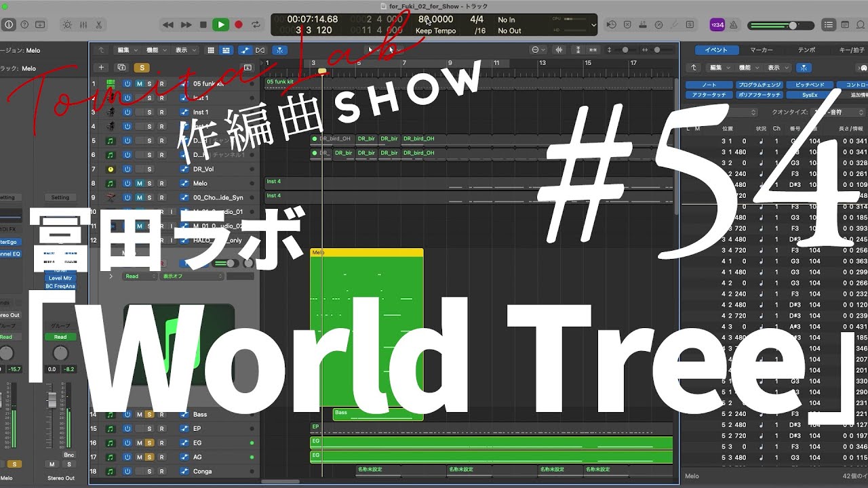Click the SysEx filter button
868x488 pixels.
point(810,95)
